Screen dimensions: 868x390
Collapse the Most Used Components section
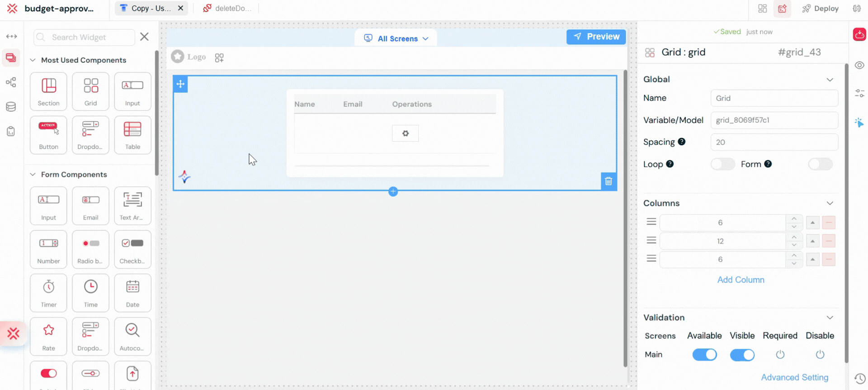tap(33, 60)
